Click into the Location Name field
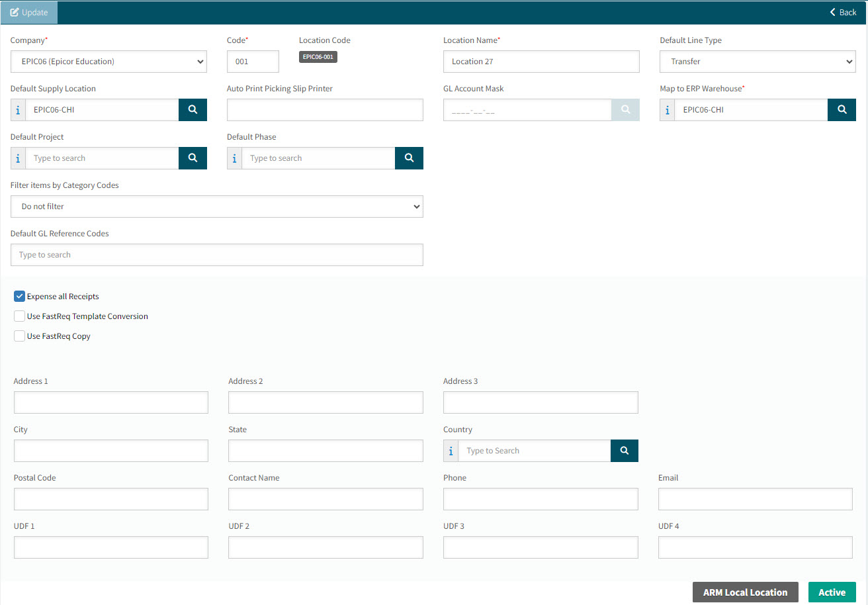The image size is (868, 605). [x=541, y=62]
